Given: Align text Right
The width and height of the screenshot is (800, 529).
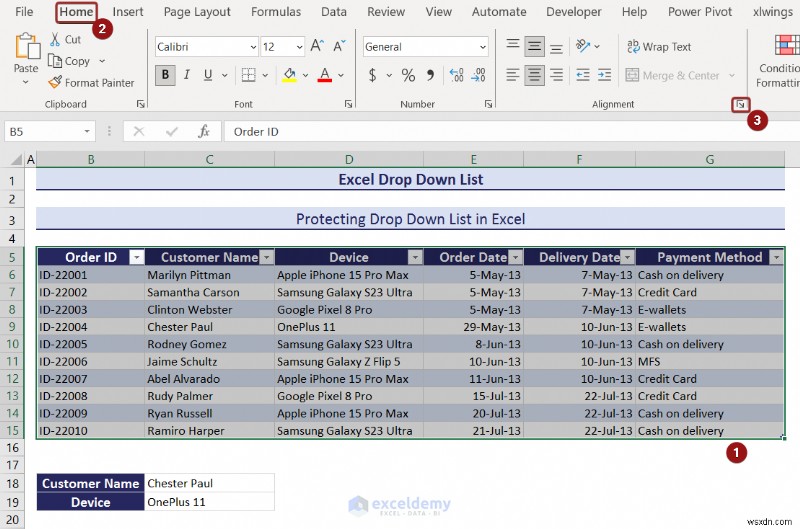Looking at the screenshot, I should coord(556,75).
